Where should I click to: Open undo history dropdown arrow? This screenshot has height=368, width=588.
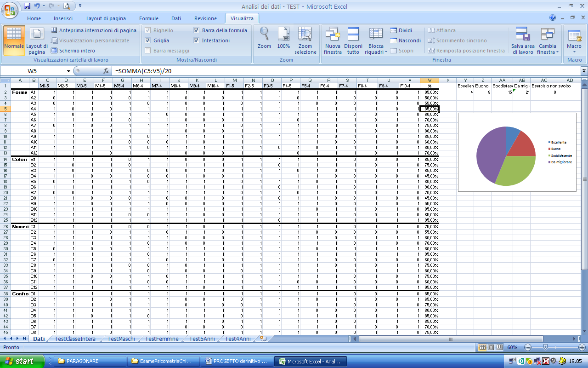click(45, 6)
